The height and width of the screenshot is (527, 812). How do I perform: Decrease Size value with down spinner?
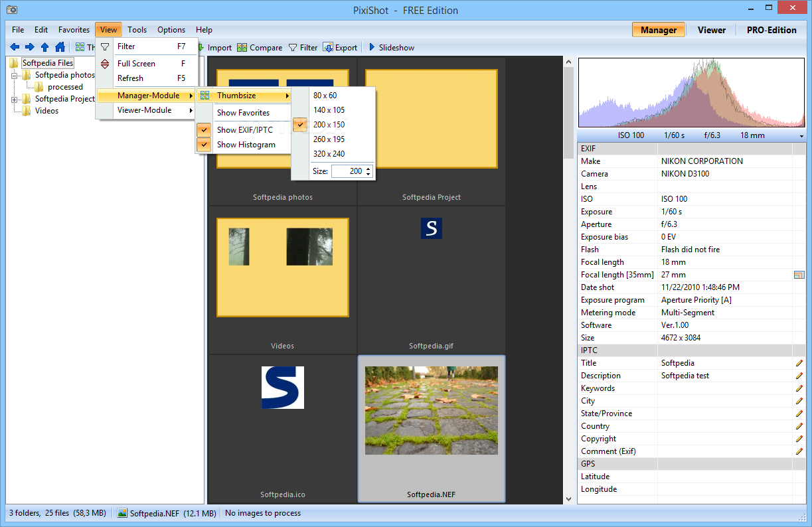(x=368, y=174)
